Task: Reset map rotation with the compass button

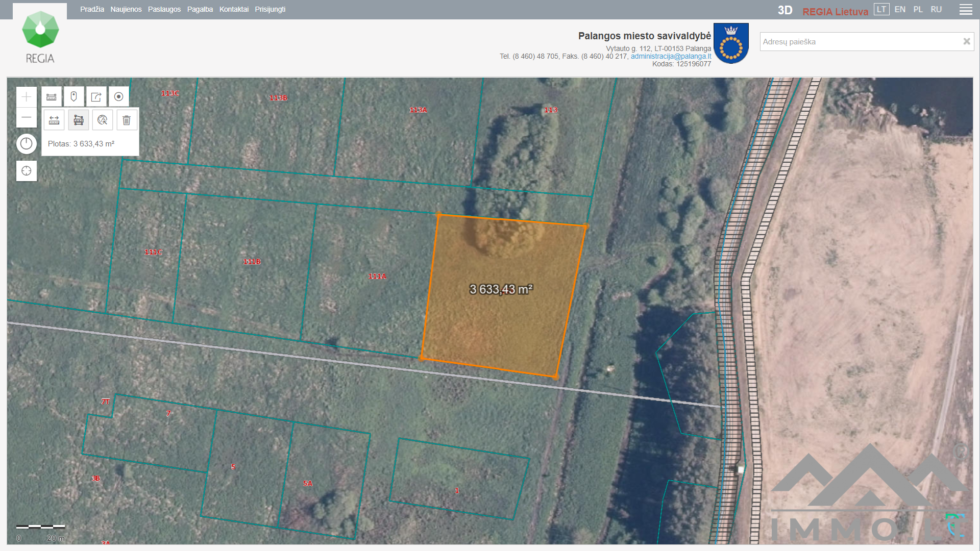Action: [27, 144]
